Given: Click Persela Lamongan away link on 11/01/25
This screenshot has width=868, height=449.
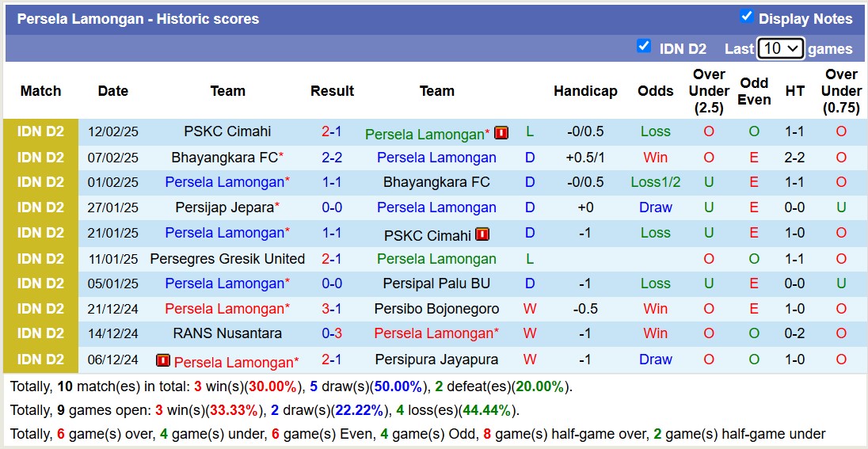Looking at the screenshot, I should click(x=436, y=258).
